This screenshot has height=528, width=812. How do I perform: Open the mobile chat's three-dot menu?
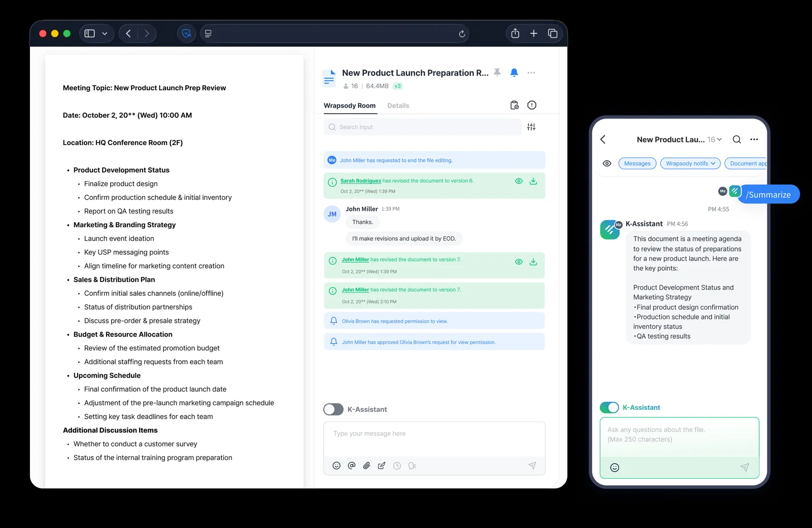tap(754, 139)
